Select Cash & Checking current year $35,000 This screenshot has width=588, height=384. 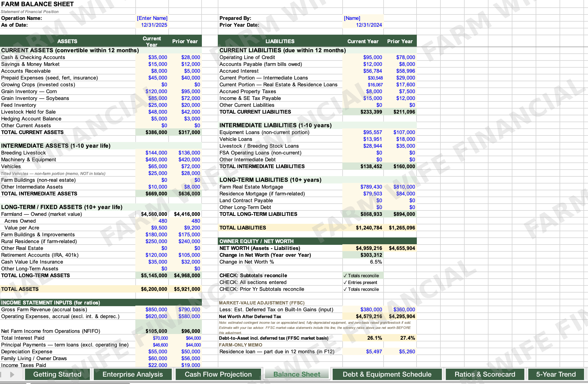click(x=152, y=57)
